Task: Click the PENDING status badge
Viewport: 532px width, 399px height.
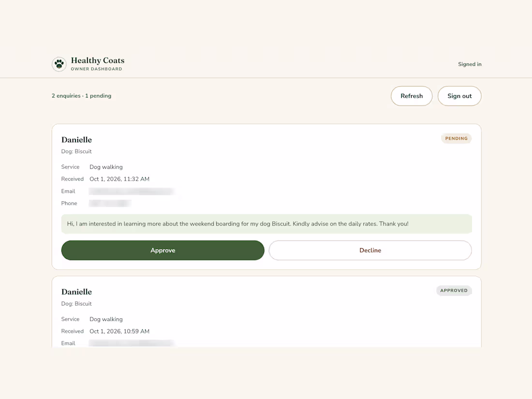Action: click(x=457, y=138)
